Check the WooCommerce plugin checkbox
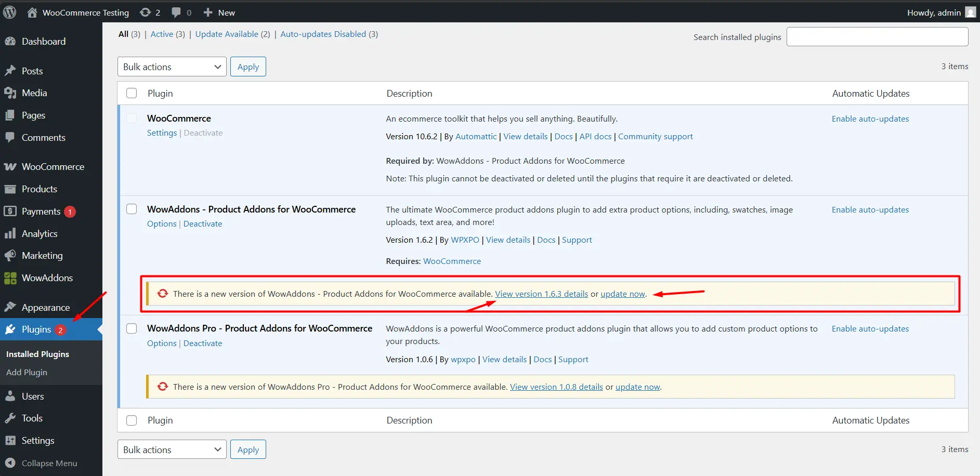The image size is (980, 476). 132,118
